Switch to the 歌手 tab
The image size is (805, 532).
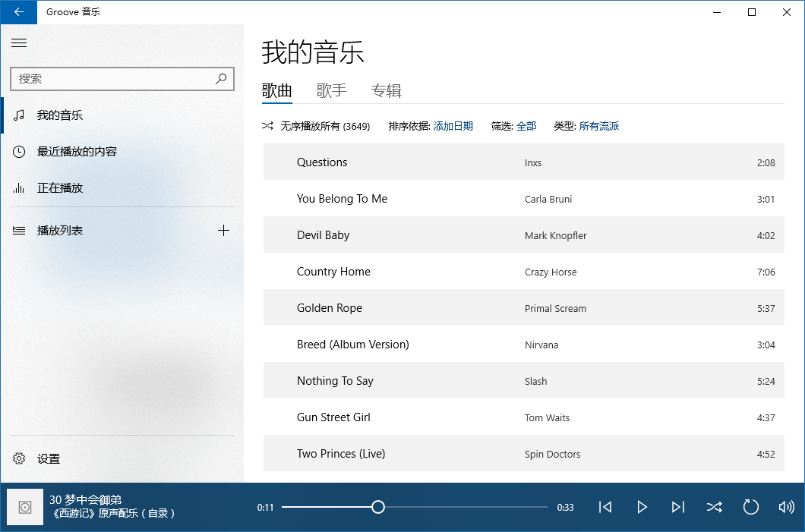coord(331,91)
